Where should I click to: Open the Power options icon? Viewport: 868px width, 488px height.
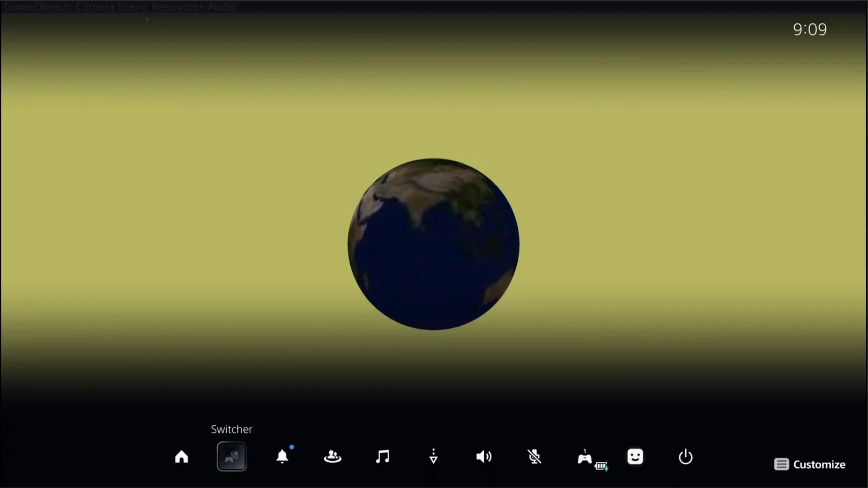pos(685,457)
